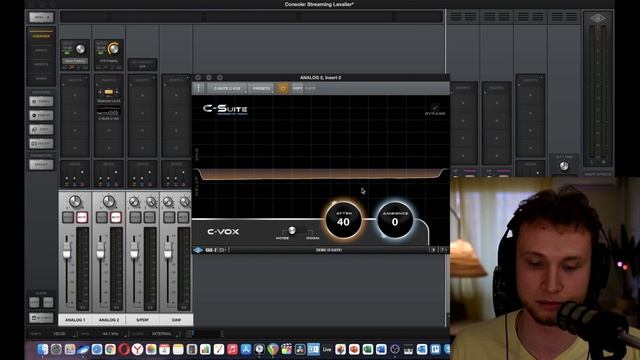Toggle MUTE on the S/PDIF channel
This screenshot has width=640, height=360.
click(x=149, y=217)
